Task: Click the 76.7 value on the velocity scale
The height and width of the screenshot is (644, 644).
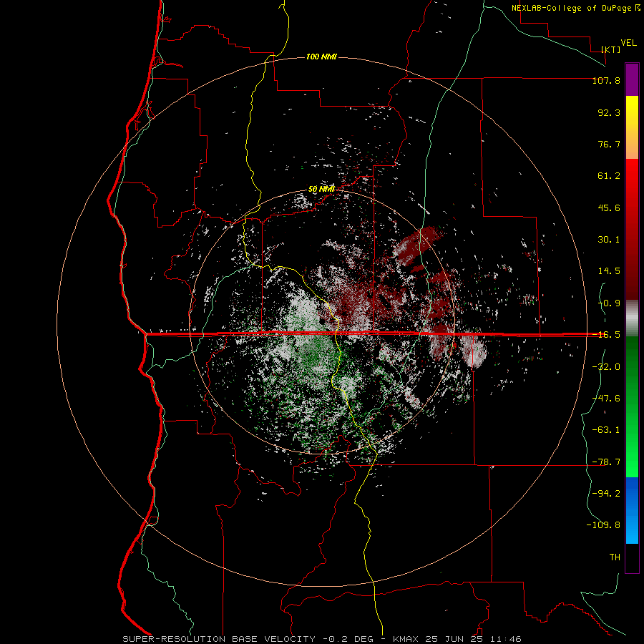Action: 609,144
